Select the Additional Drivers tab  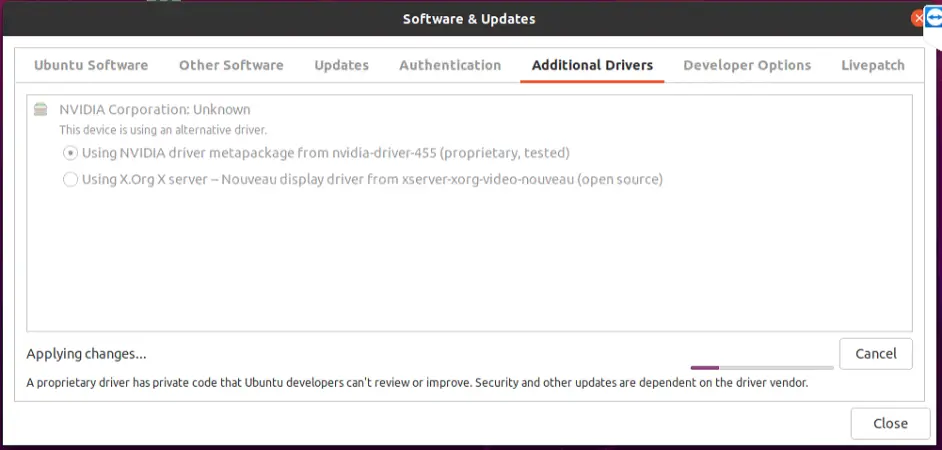tap(592, 65)
